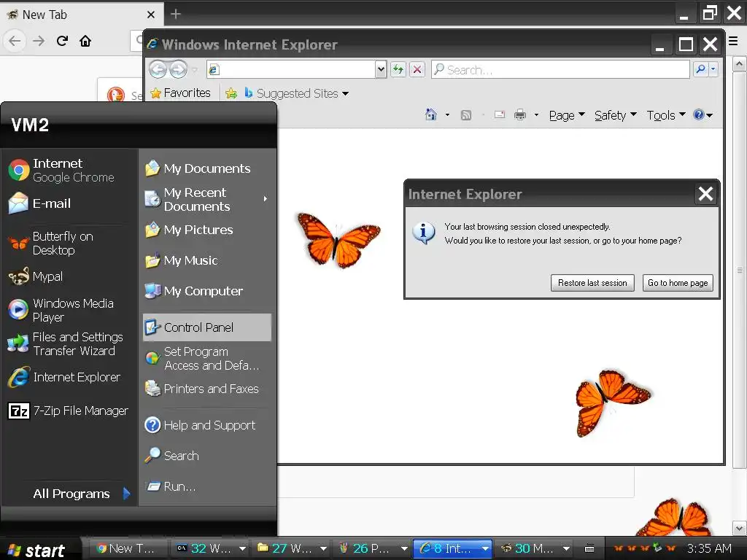Click IE Refresh button

[398, 69]
